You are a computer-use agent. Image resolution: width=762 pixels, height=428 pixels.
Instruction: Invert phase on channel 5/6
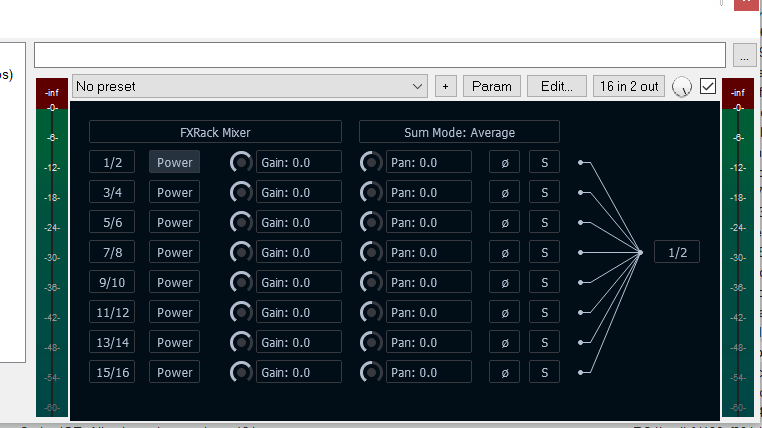coord(504,223)
